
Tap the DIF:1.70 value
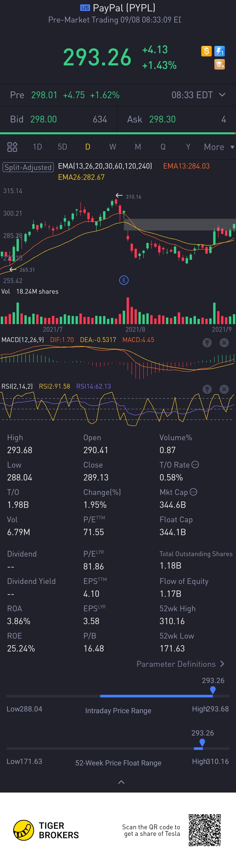pyautogui.click(x=62, y=340)
